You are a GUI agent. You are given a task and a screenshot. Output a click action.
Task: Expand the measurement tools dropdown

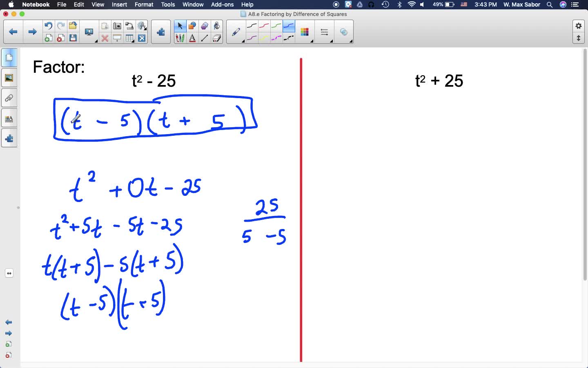(142, 26)
